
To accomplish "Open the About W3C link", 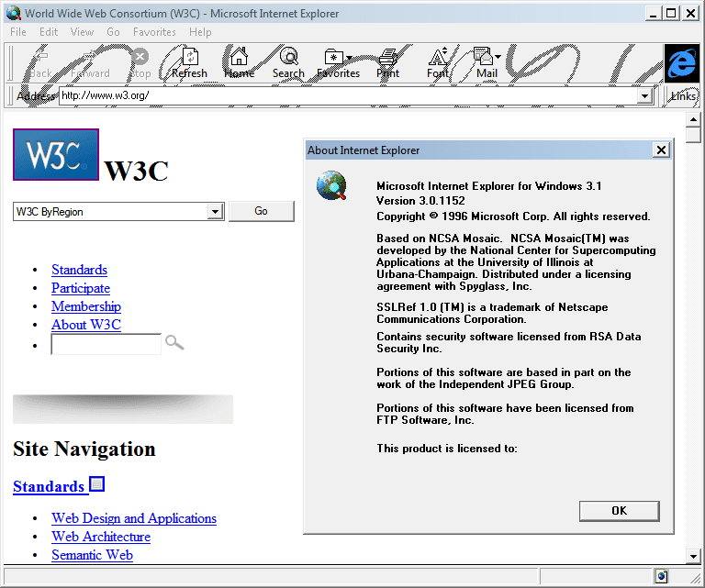I will pyautogui.click(x=86, y=325).
